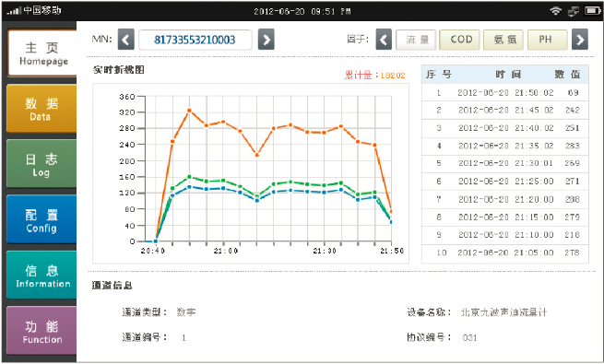Toggle the 氨氮 factor button
604x364 pixels.
click(503, 40)
